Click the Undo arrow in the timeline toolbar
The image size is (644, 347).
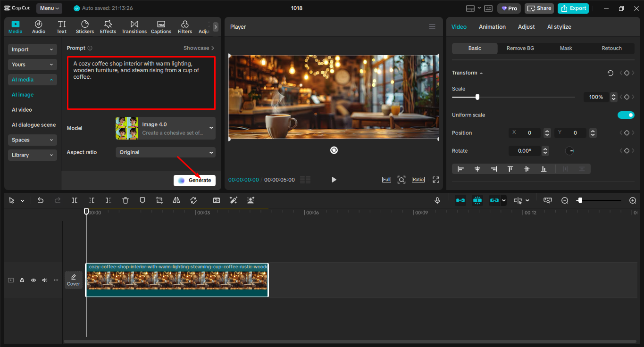point(40,200)
